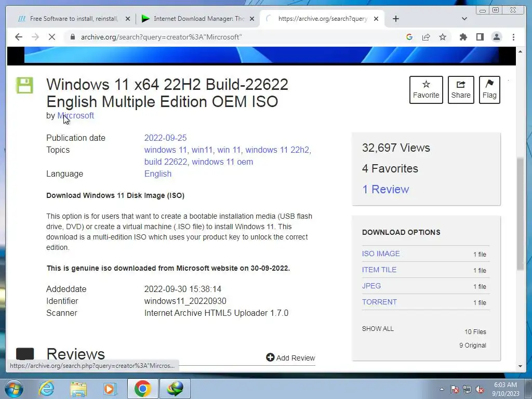Screen dimensions: 532x399
Task: Go back to the previous page
Action: (19, 37)
